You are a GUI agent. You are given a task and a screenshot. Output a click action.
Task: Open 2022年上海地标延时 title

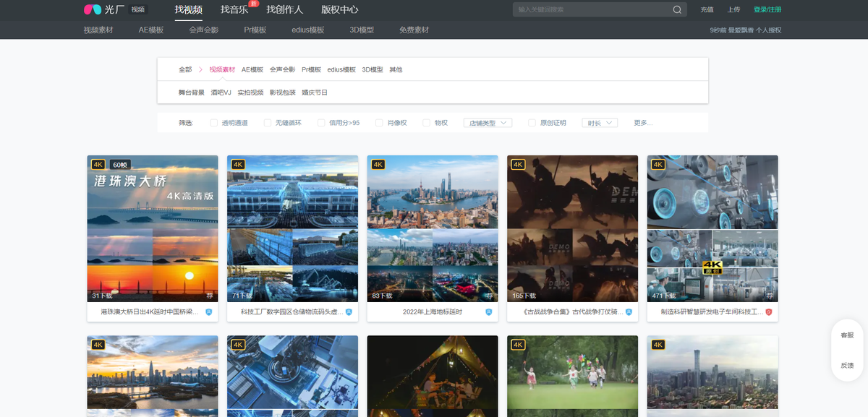pyautogui.click(x=433, y=312)
